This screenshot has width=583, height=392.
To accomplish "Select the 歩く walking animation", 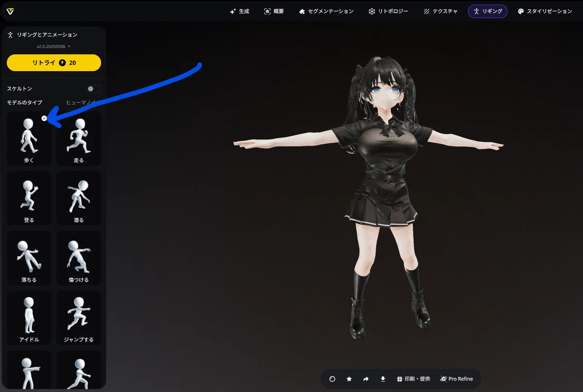I will (x=29, y=139).
